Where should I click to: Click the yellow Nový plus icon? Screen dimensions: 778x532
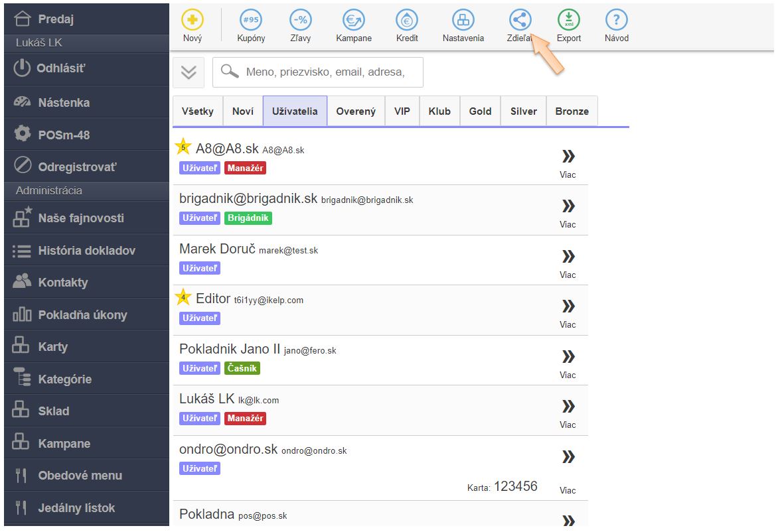[x=193, y=20]
